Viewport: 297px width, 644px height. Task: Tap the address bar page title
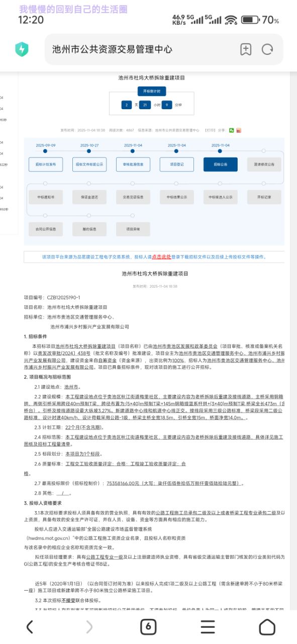[112, 49]
